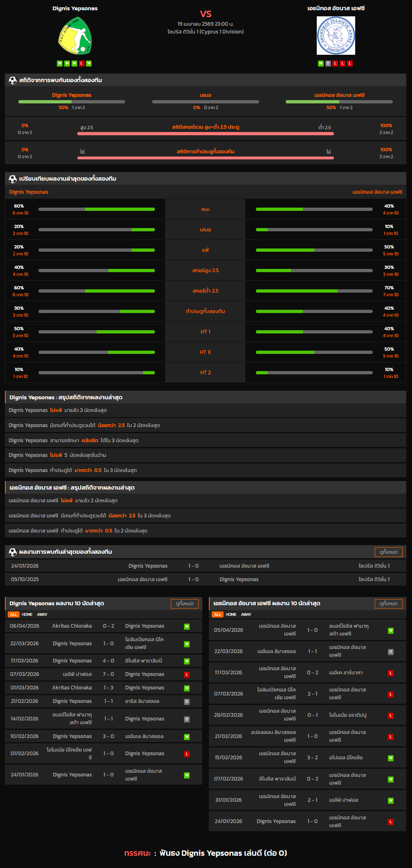Image resolution: width=412 pixels, height=868 pixels.
Task: Click the soccer ball icon in recent form comparison header
Action: pos(13,179)
